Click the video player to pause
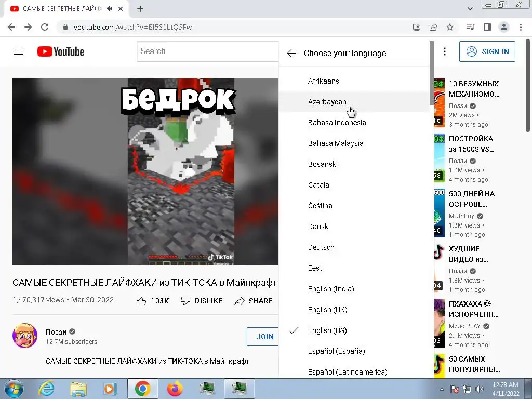Screen dimensions: 532x399 point(145,172)
